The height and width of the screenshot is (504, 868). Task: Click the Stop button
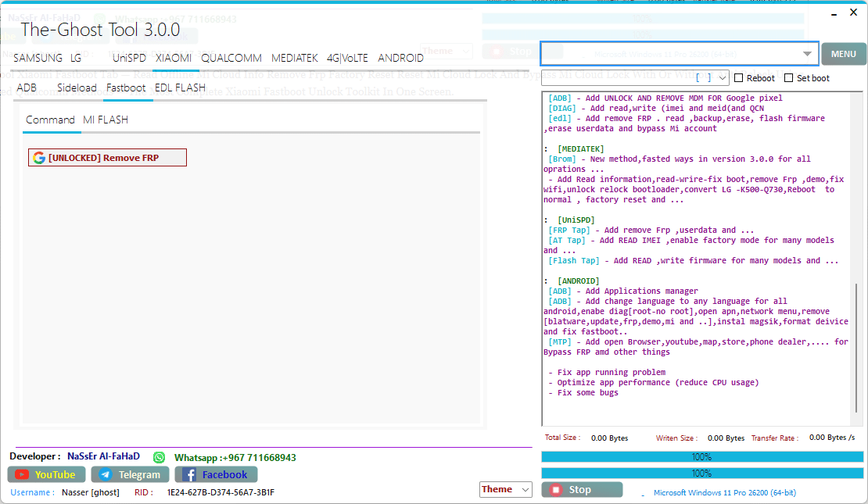[582, 490]
